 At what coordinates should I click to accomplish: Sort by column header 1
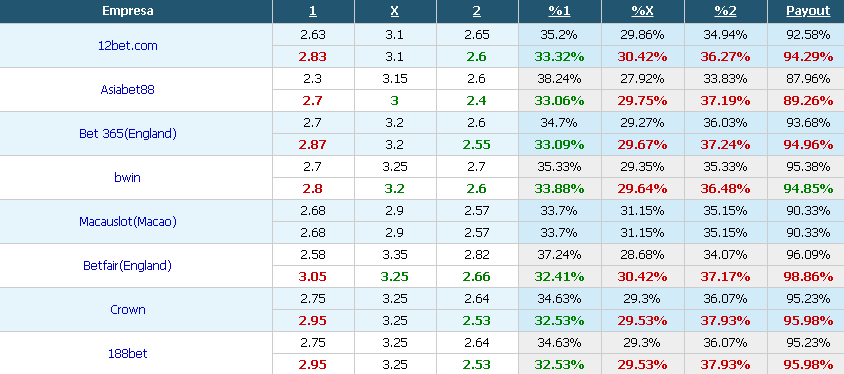coord(312,11)
